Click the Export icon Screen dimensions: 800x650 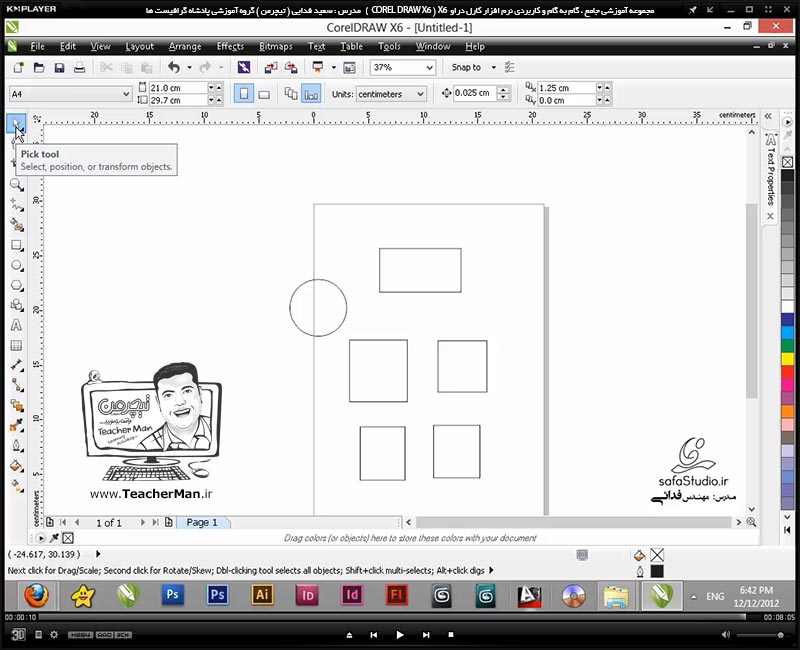291,67
